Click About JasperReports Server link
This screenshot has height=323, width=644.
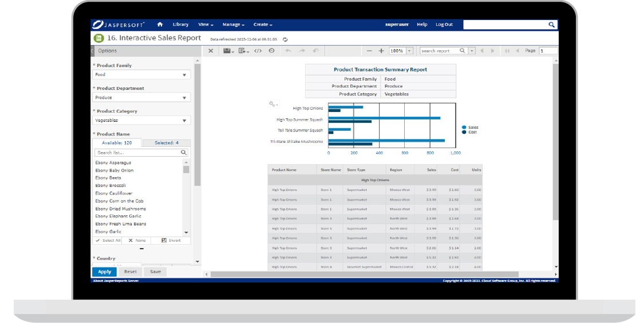[116, 281]
